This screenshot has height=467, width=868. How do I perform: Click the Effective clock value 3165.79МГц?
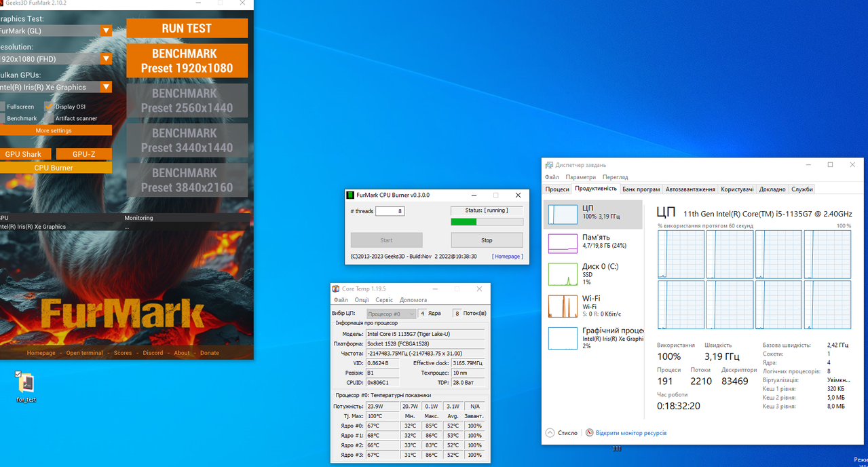tap(468, 363)
